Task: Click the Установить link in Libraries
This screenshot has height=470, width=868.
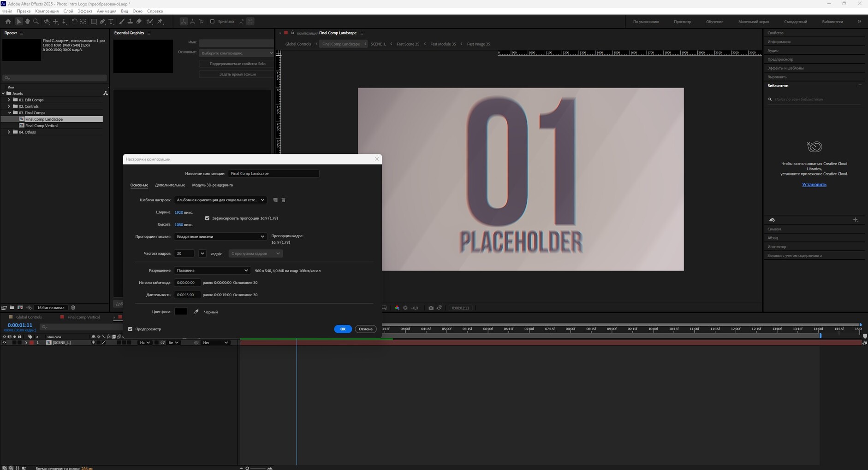Action: click(814, 185)
